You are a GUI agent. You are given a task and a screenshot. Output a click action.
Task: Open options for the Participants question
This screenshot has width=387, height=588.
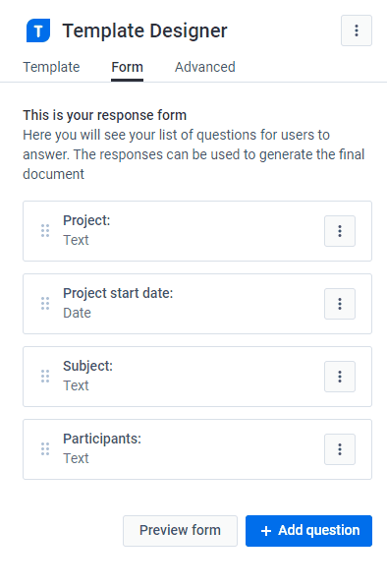(340, 449)
